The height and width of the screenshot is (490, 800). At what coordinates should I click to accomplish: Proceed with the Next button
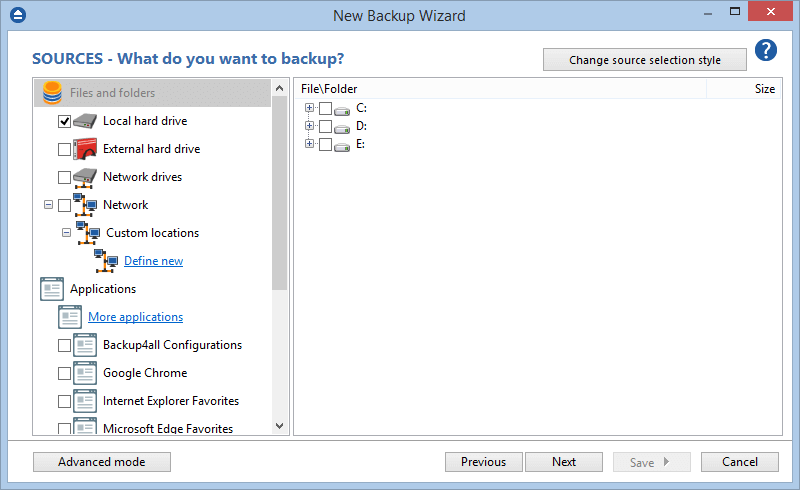[x=564, y=462]
